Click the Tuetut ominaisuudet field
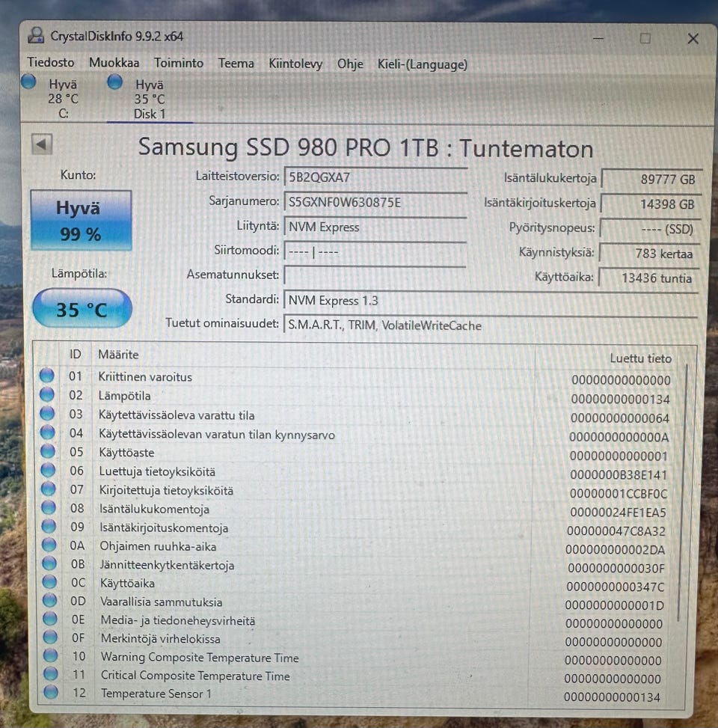Image resolution: width=718 pixels, height=728 pixels. click(491, 325)
